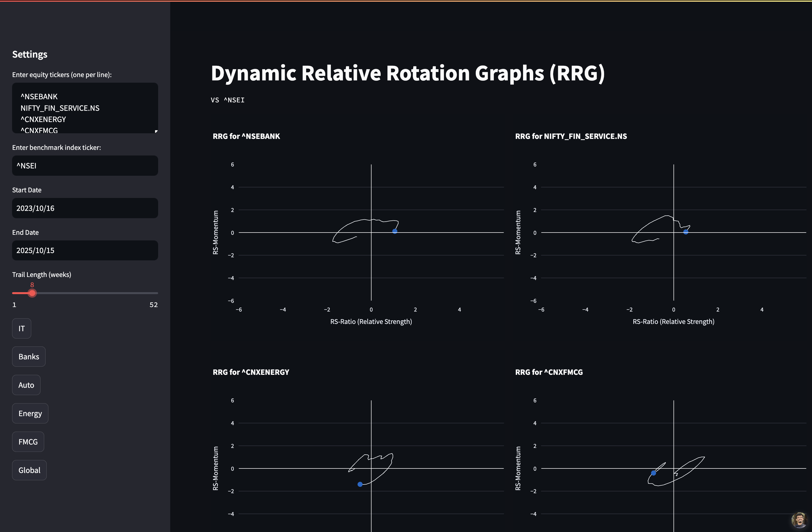812x532 pixels.
Task: Select the Global preset button
Action: [29, 470]
